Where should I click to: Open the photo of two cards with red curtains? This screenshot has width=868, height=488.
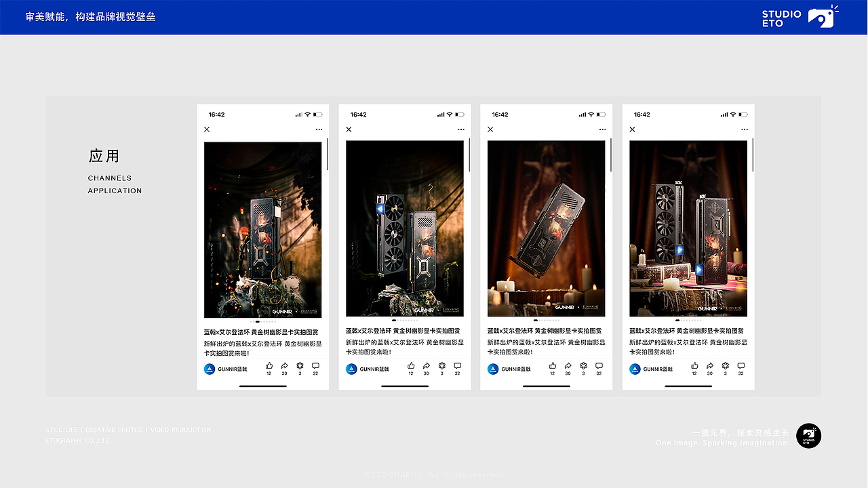coord(688,229)
